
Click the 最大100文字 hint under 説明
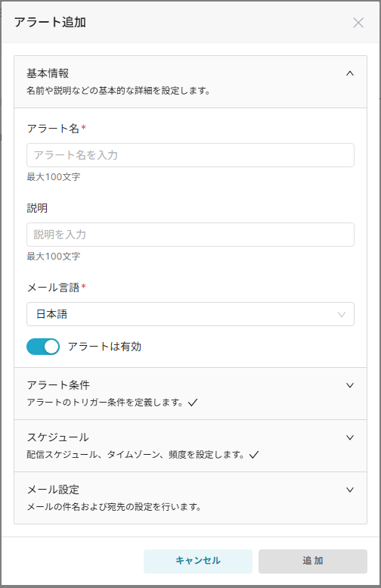coord(54,257)
